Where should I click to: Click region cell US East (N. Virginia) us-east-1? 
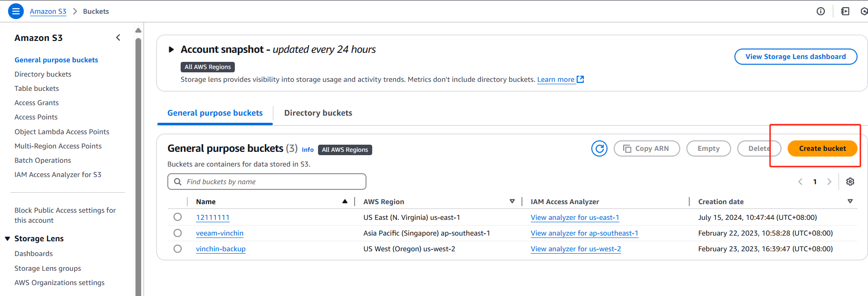pyautogui.click(x=412, y=217)
